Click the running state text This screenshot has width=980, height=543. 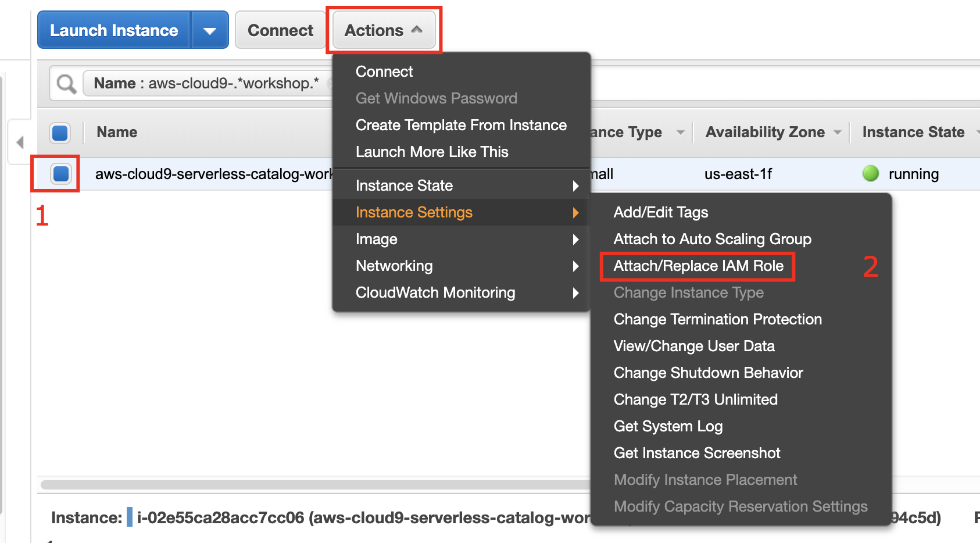(x=914, y=174)
